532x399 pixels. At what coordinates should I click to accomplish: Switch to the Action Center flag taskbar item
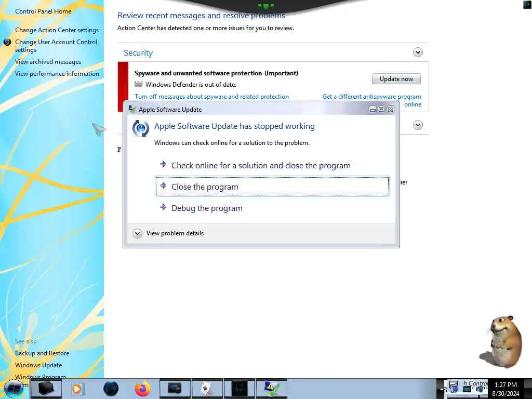point(271,389)
